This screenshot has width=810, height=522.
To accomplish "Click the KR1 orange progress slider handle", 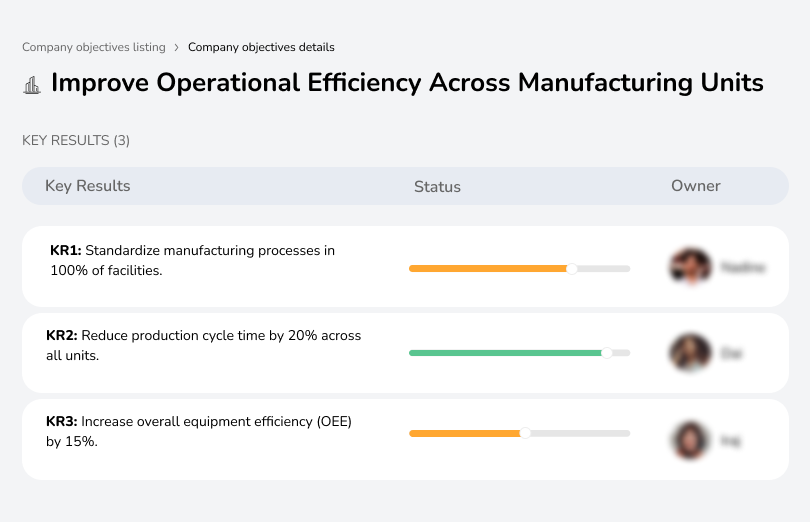I will pos(572,268).
